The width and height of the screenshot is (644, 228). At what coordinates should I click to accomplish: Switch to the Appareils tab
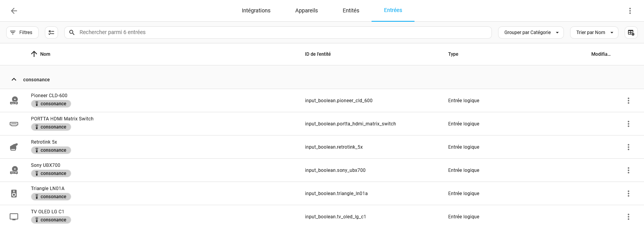click(307, 11)
